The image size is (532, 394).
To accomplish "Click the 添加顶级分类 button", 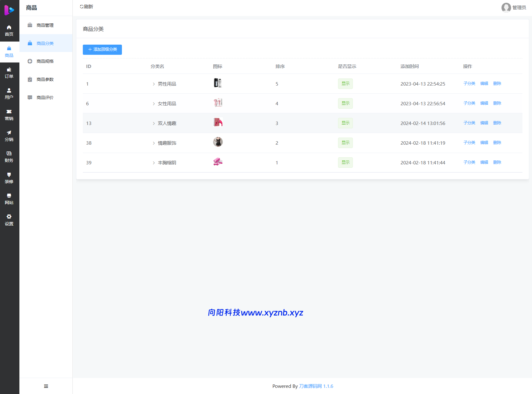I will tap(102, 50).
